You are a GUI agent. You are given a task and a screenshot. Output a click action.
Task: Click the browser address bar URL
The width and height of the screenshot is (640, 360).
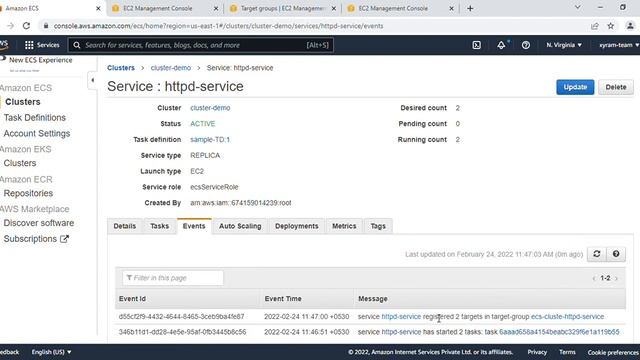pyautogui.click(x=218, y=26)
